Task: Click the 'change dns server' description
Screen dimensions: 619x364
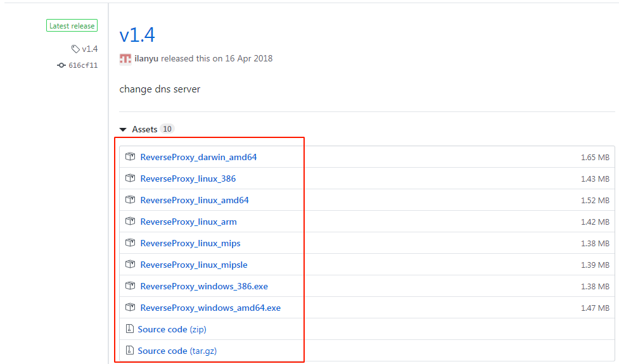Action: 160,89
